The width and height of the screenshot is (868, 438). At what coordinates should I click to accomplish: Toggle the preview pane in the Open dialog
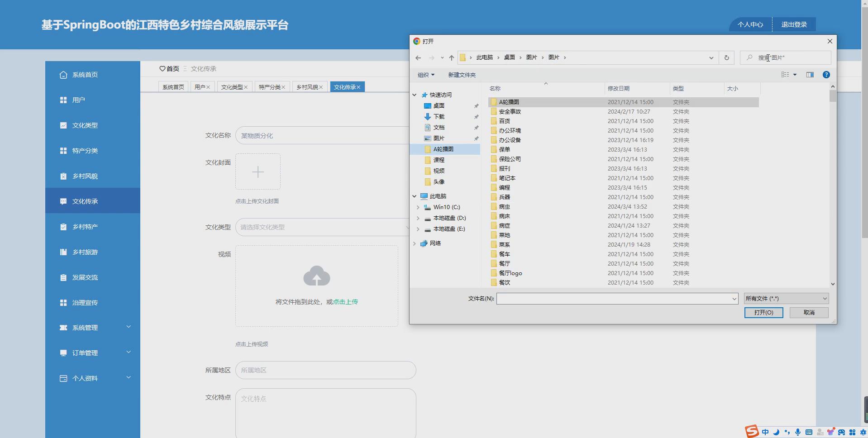810,75
